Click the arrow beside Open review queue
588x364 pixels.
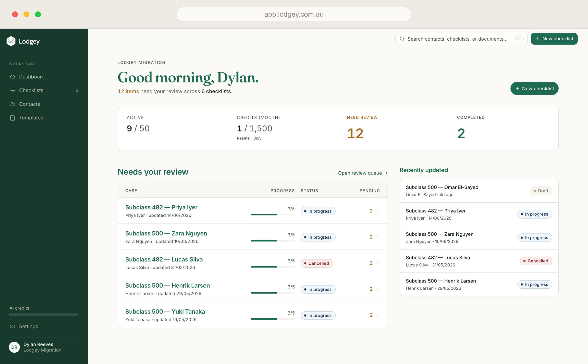386,173
